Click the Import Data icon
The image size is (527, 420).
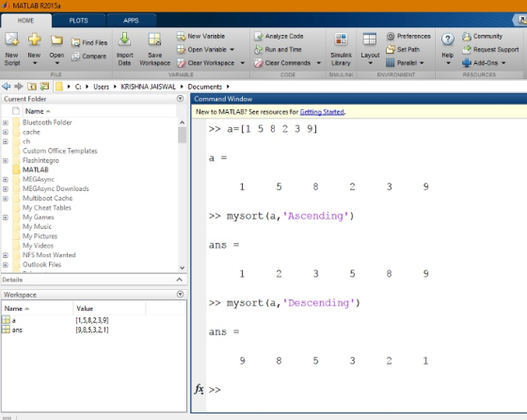click(x=124, y=40)
